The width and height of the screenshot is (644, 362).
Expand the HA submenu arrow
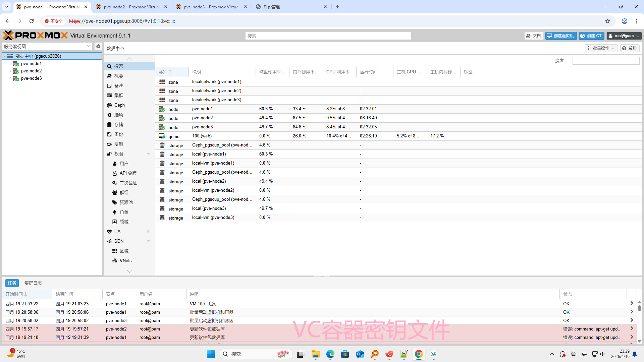[148, 231]
